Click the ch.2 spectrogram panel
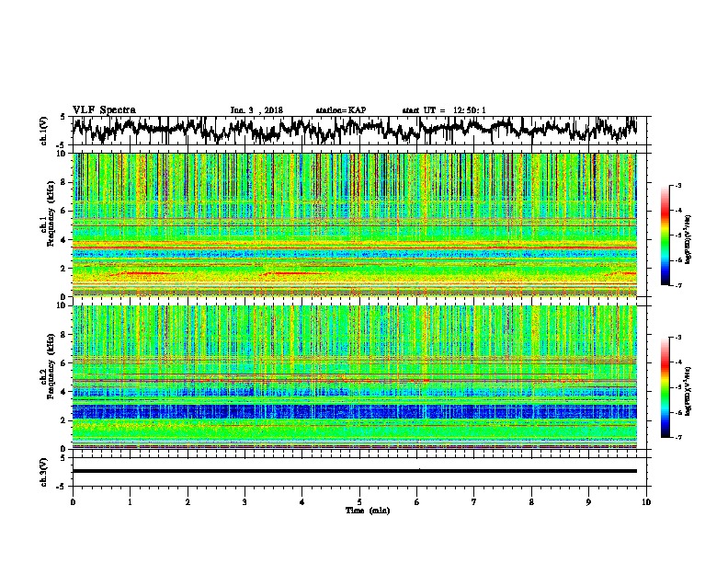This screenshot has width=728, height=563. 355,377
